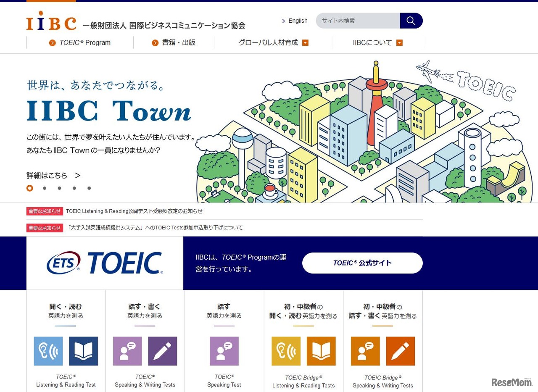The width and height of the screenshot is (538, 392).
Task: Click the IIBC Town hero illustration
Action: [364, 131]
